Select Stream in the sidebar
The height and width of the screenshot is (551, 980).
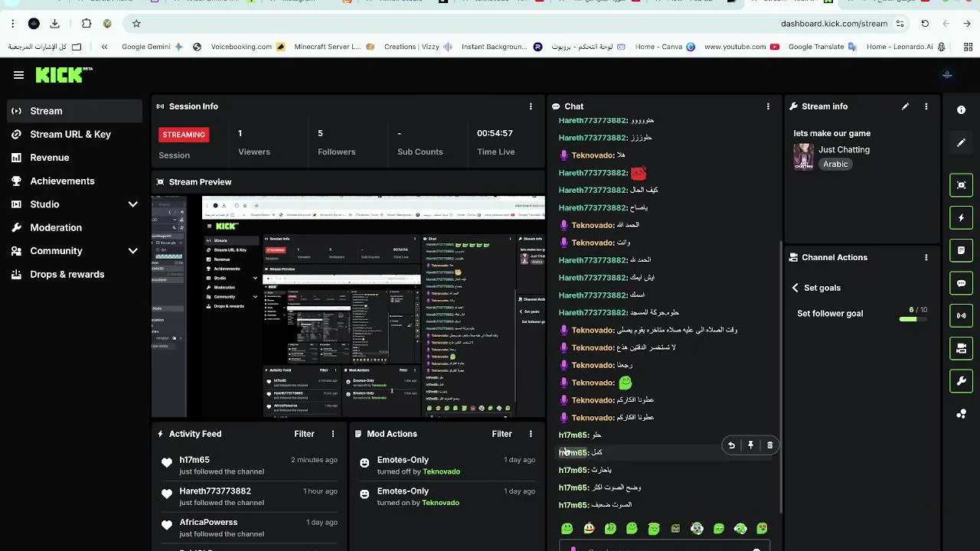pyautogui.click(x=73, y=111)
